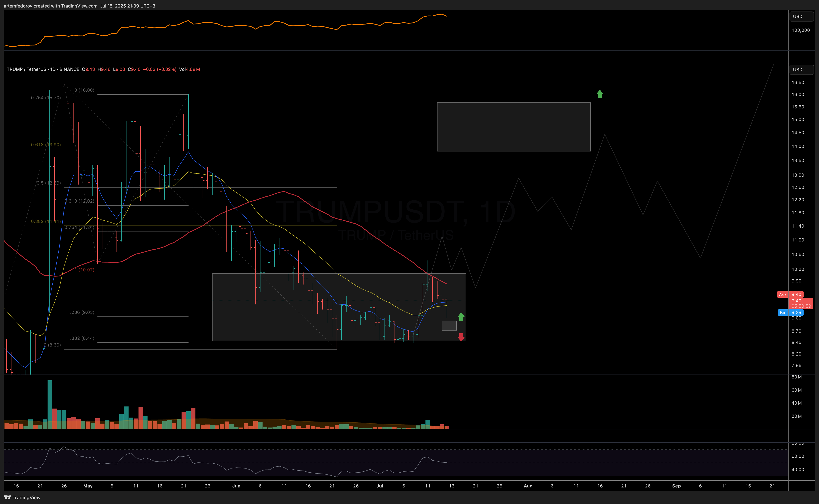The image size is (819, 504).
Task: Click the low value L9.00 in the legend
Action: (x=119, y=69)
